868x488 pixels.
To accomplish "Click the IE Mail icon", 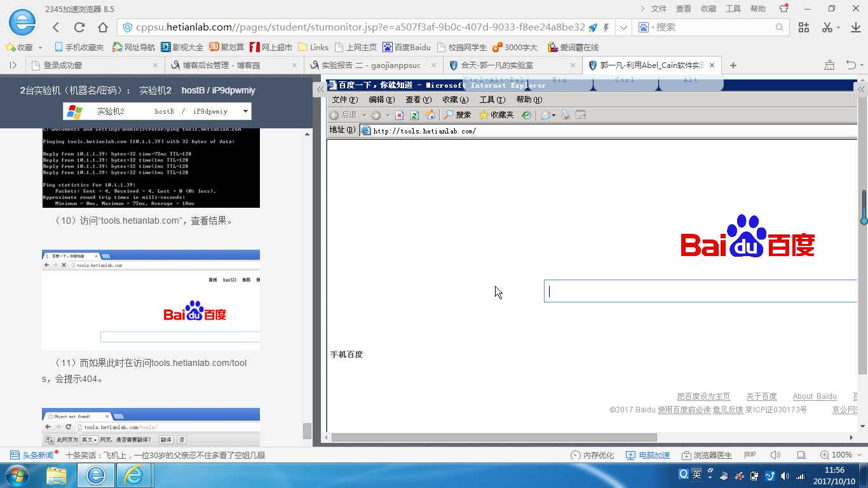I will [x=545, y=115].
